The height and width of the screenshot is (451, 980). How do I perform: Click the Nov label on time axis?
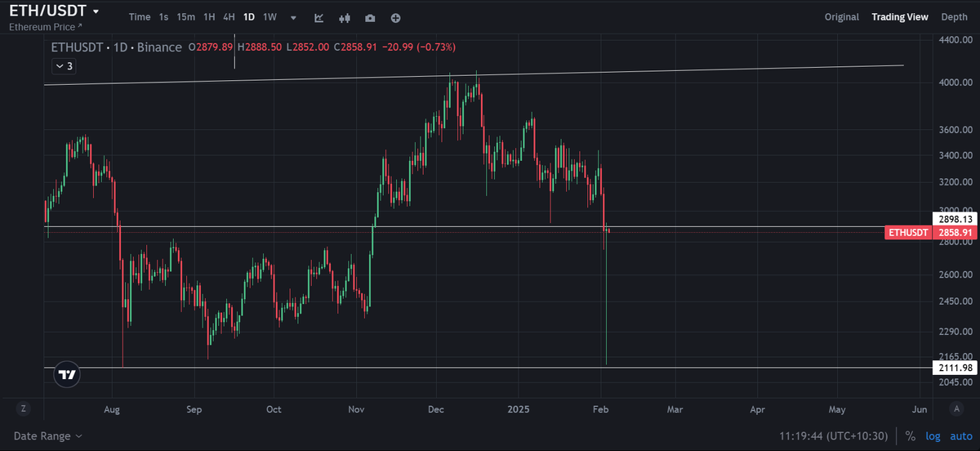point(356,408)
